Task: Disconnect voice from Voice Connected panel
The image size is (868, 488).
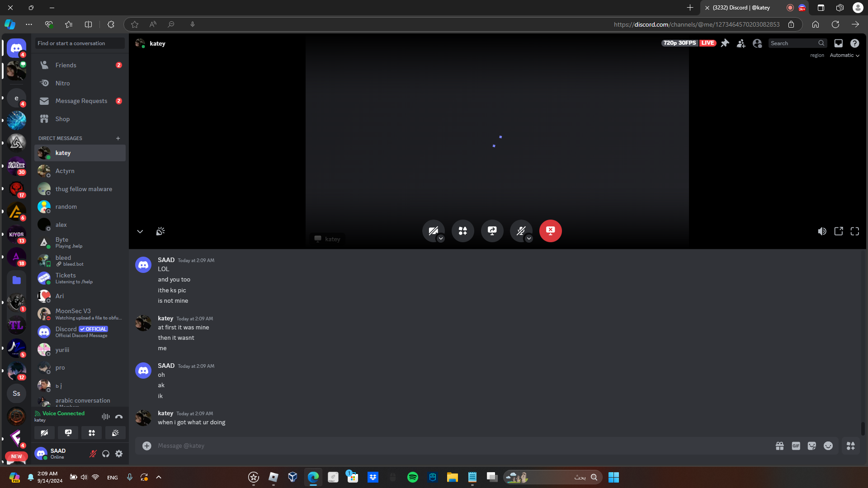Action: pyautogui.click(x=119, y=417)
